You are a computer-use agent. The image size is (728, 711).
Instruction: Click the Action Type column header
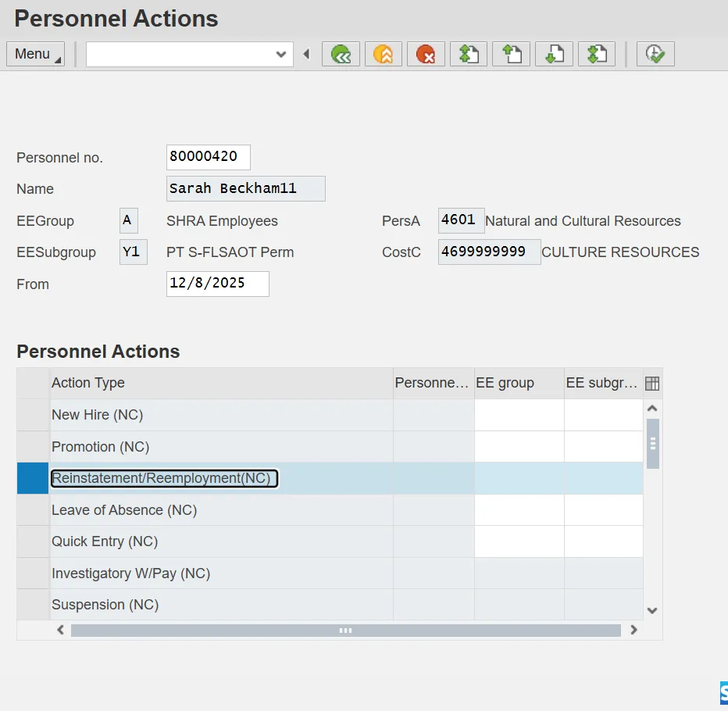[x=220, y=383]
